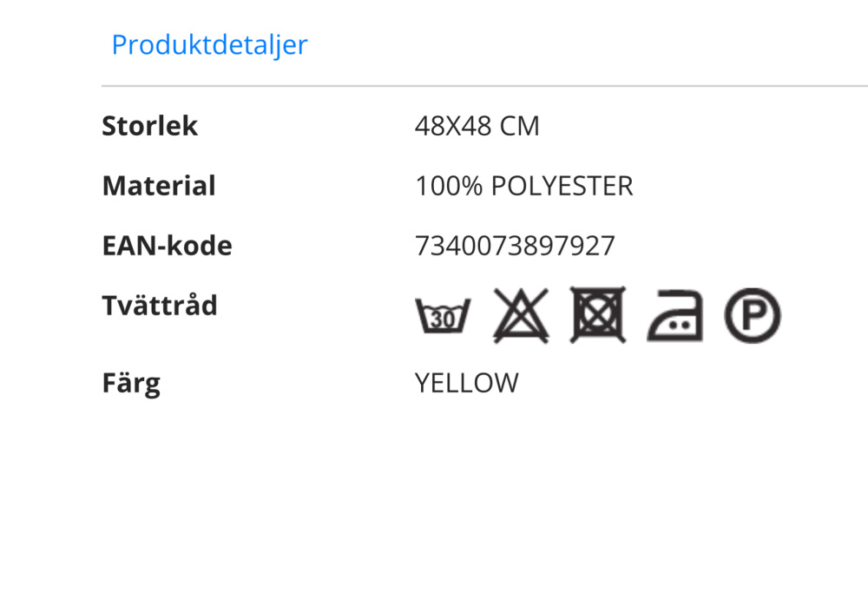
Task: Click the divider line below Produktdetaljer
Action: click(484, 86)
